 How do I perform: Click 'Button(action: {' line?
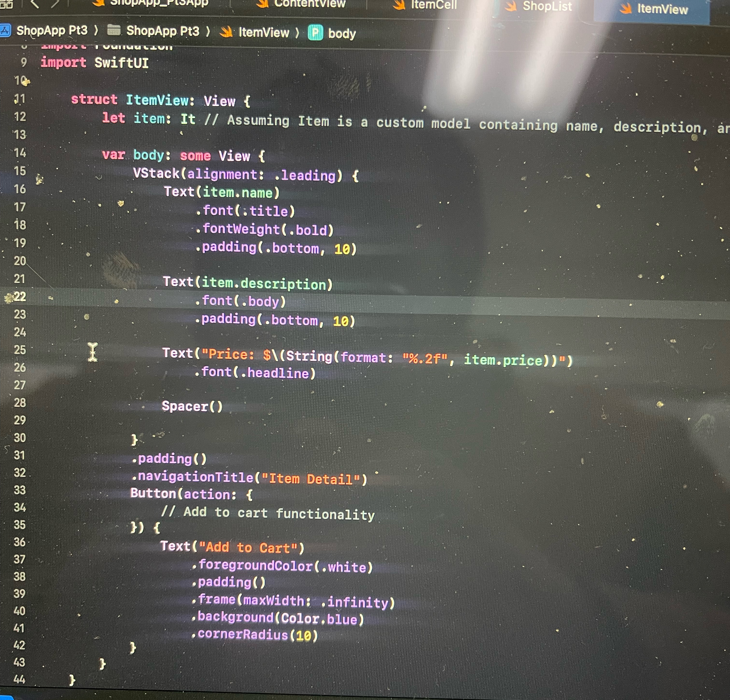[x=192, y=494]
